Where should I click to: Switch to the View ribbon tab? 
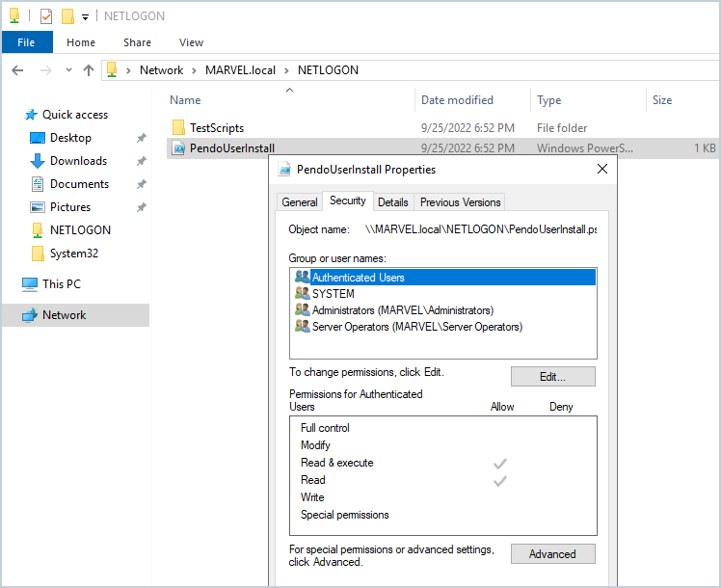[191, 42]
